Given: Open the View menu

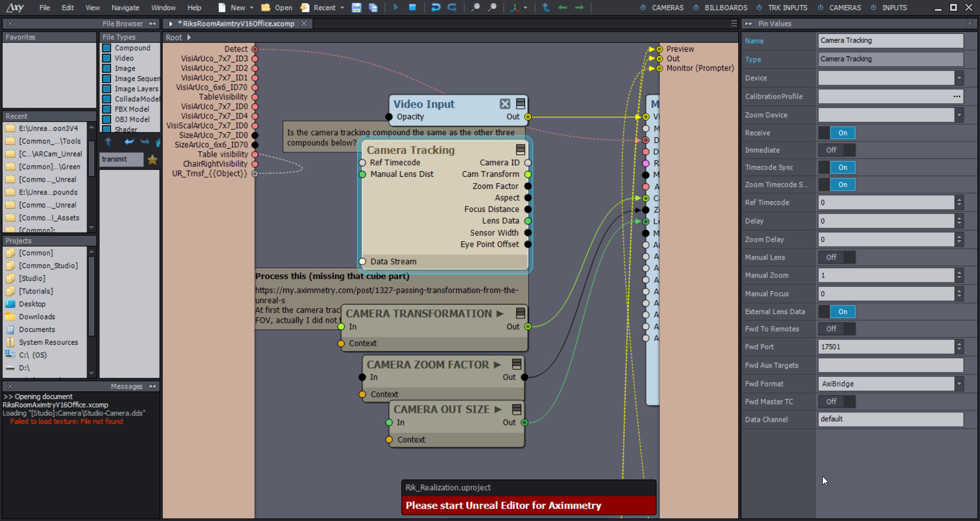Looking at the screenshot, I should point(92,8).
